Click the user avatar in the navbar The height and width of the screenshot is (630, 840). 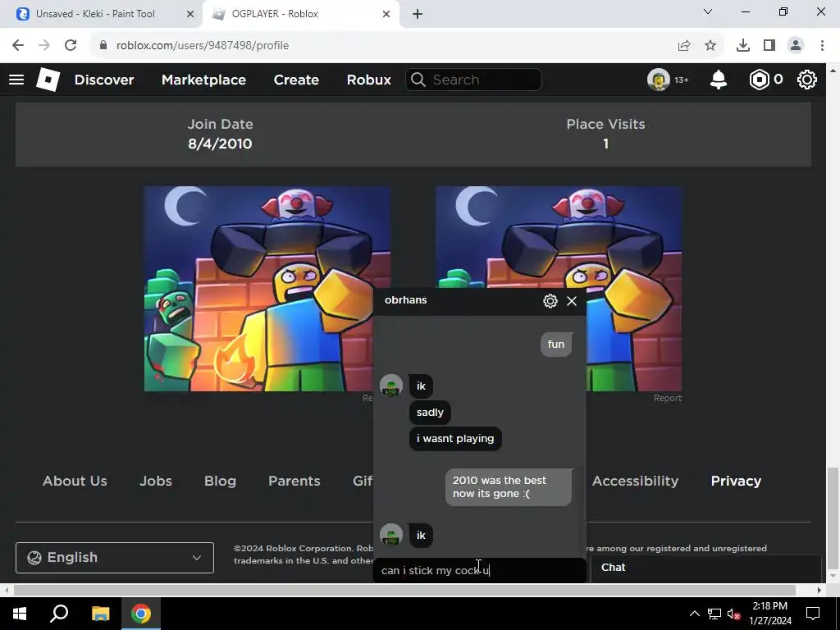[659, 80]
